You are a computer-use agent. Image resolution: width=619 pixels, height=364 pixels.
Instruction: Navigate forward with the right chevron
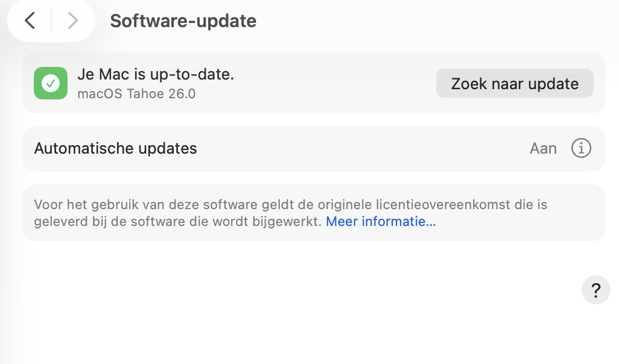point(72,20)
